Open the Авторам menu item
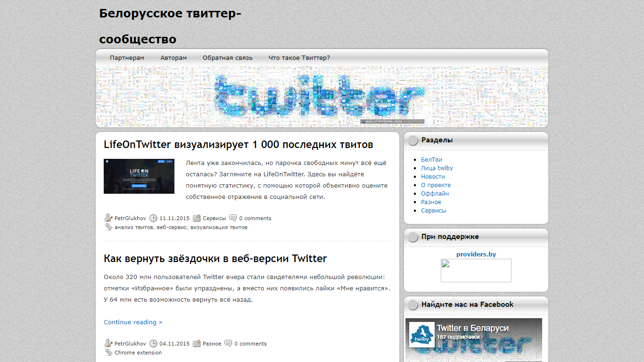Screen dimensions: 644x362 [173, 58]
